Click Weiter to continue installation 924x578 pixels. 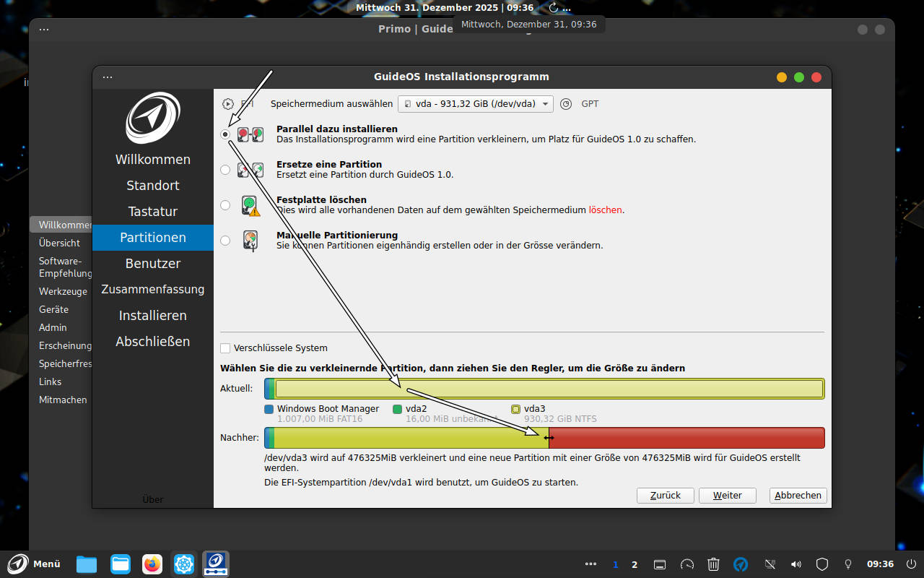(728, 495)
